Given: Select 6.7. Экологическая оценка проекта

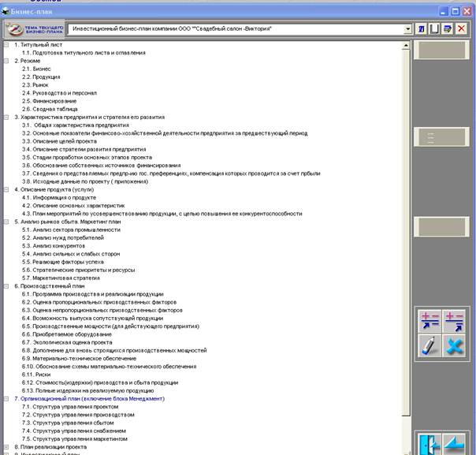Looking at the screenshot, I should 67,342.
